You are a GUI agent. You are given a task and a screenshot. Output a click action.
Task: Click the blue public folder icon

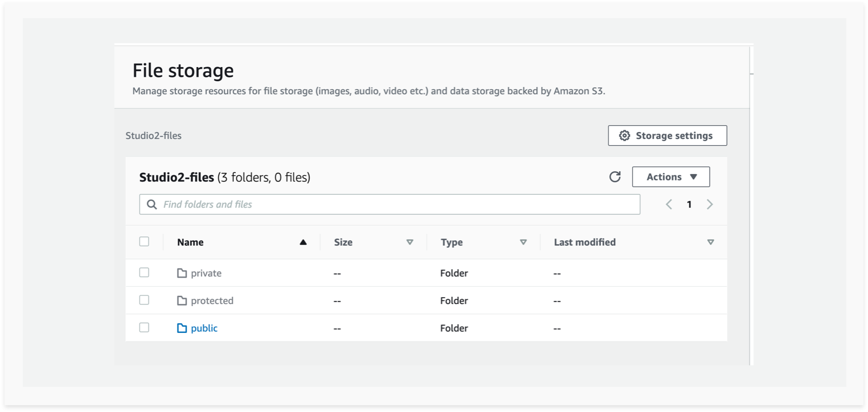(182, 328)
